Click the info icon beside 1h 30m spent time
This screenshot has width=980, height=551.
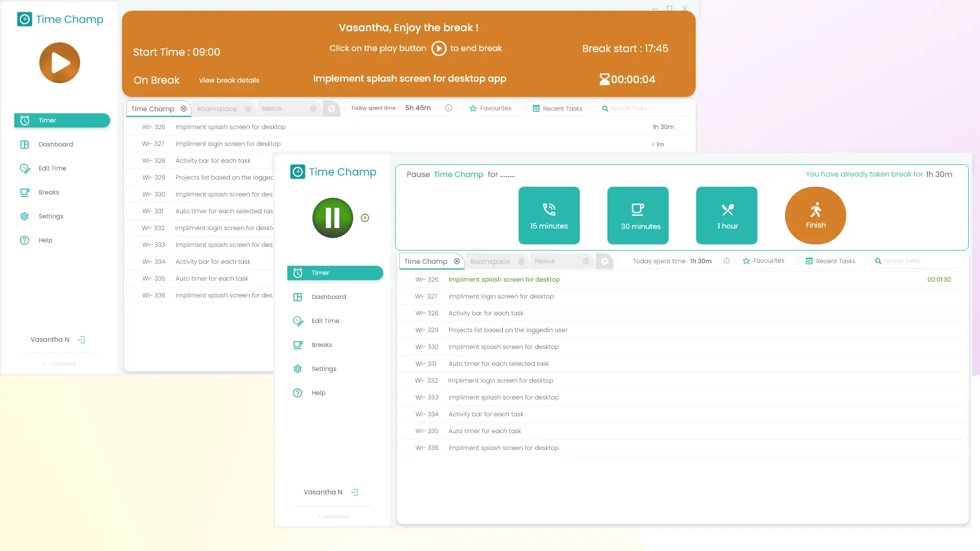coord(726,261)
